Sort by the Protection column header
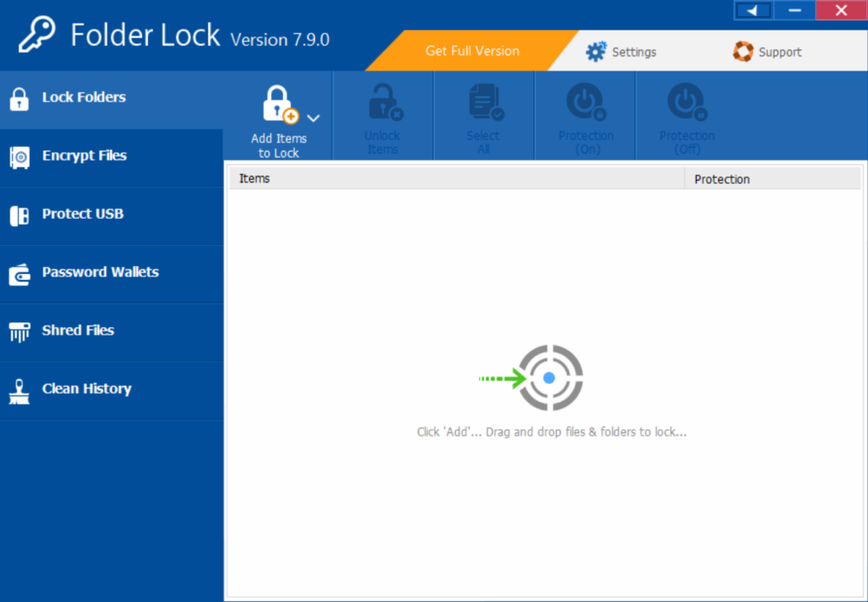This screenshot has height=602, width=868. point(722,179)
